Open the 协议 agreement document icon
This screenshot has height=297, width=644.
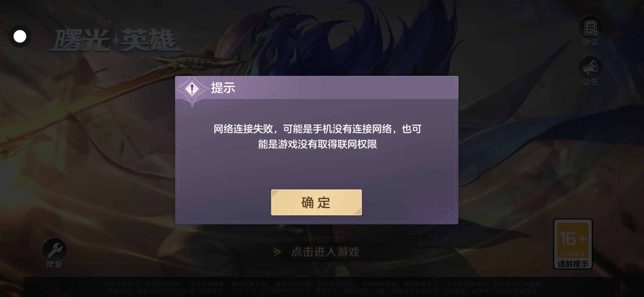pos(591,28)
